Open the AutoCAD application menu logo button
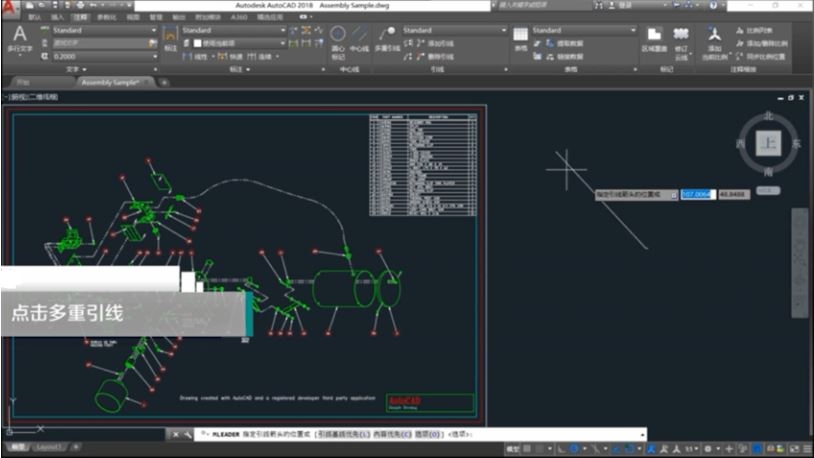The image size is (814, 458). (10, 7)
